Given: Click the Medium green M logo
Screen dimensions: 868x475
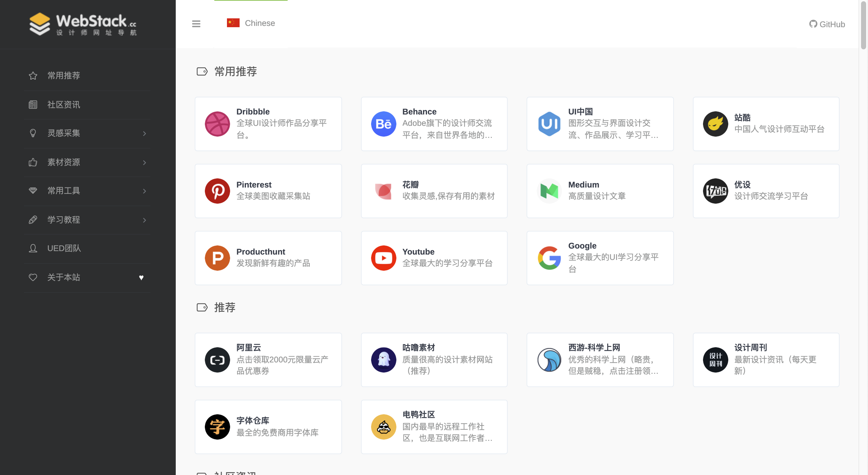Looking at the screenshot, I should coord(549,191).
